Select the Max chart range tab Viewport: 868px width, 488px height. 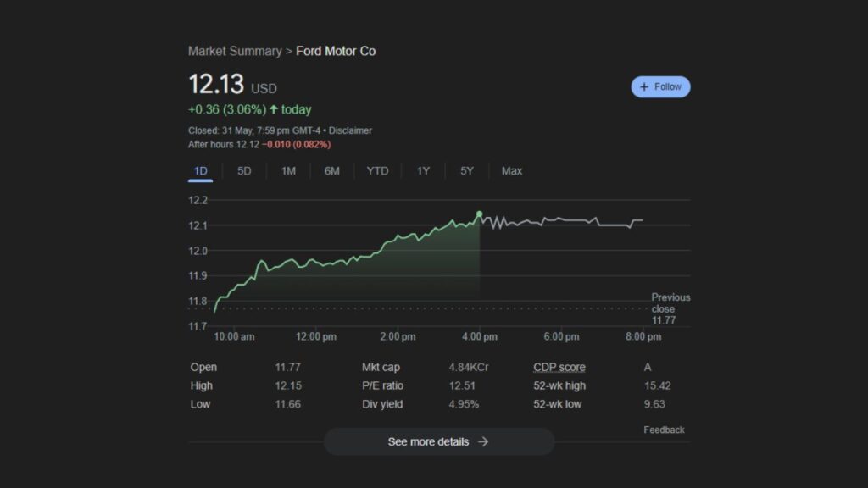[x=512, y=171]
